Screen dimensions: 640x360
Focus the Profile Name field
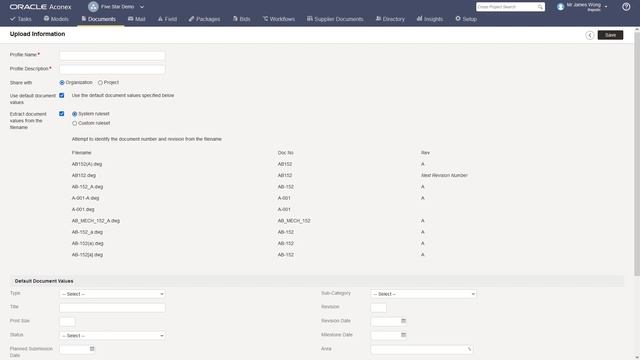pyautogui.click(x=112, y=55)
